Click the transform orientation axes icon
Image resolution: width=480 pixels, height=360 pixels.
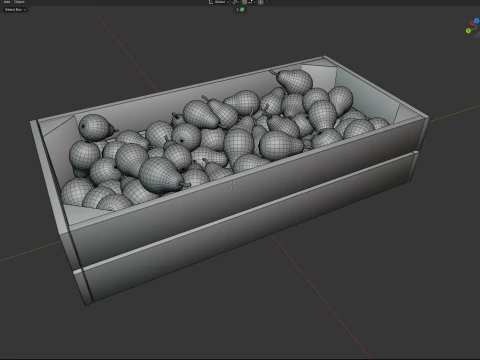tap(211, 2)
